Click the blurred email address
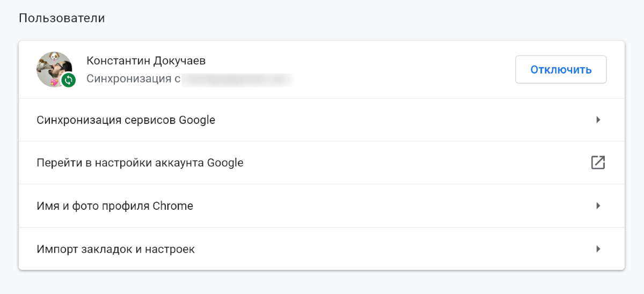Screen dimensions: 644x294 coord(236,80)
